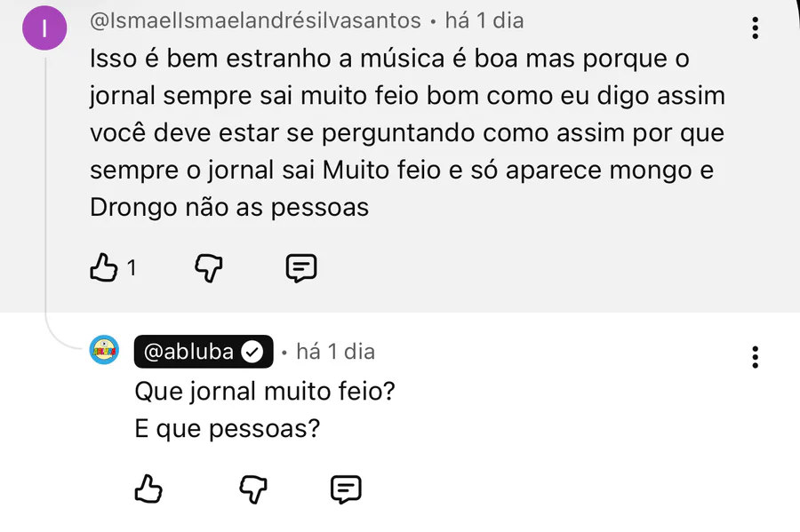Open options menu for Ismael's comment
Viewport: 800px width, 532px height.
(755, 28)
